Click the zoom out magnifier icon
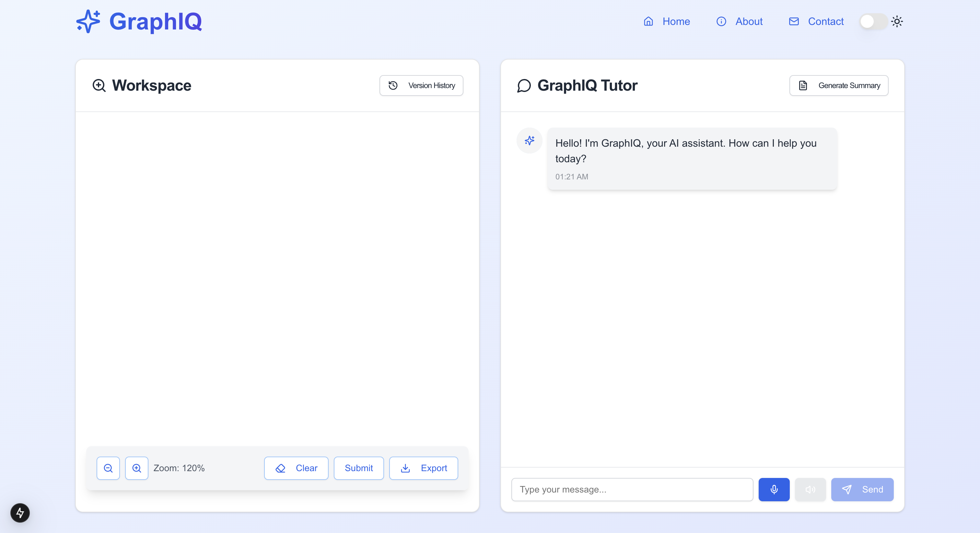980x533 pixels. coord(108,468)
